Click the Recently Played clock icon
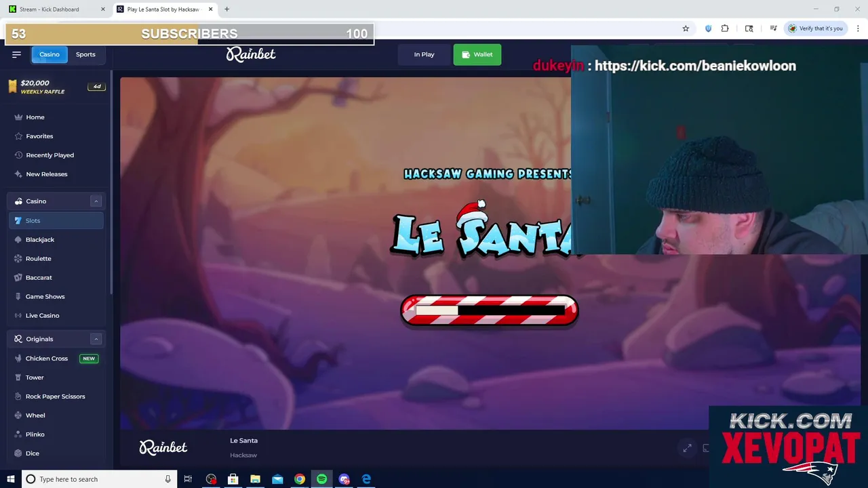This screenshot has height=488, width=868. (18, 155)
